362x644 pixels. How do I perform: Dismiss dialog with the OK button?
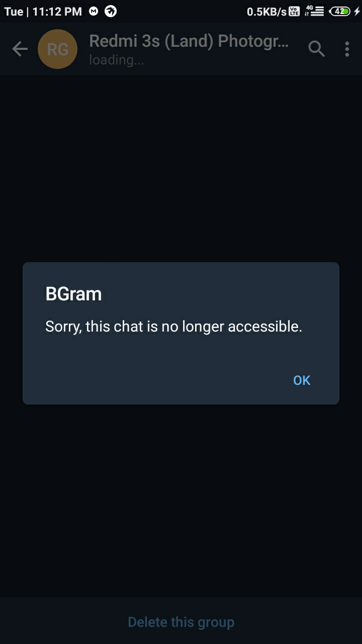[x=302, y=380]
